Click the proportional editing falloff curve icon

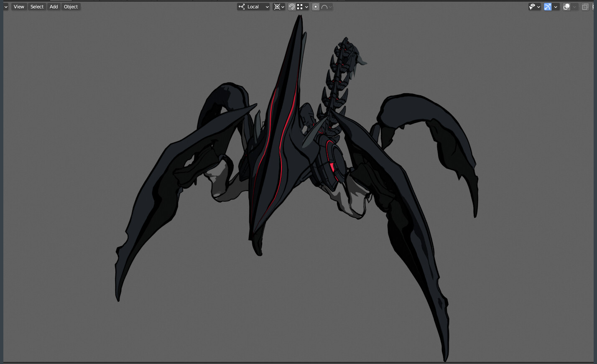(325, 7)
